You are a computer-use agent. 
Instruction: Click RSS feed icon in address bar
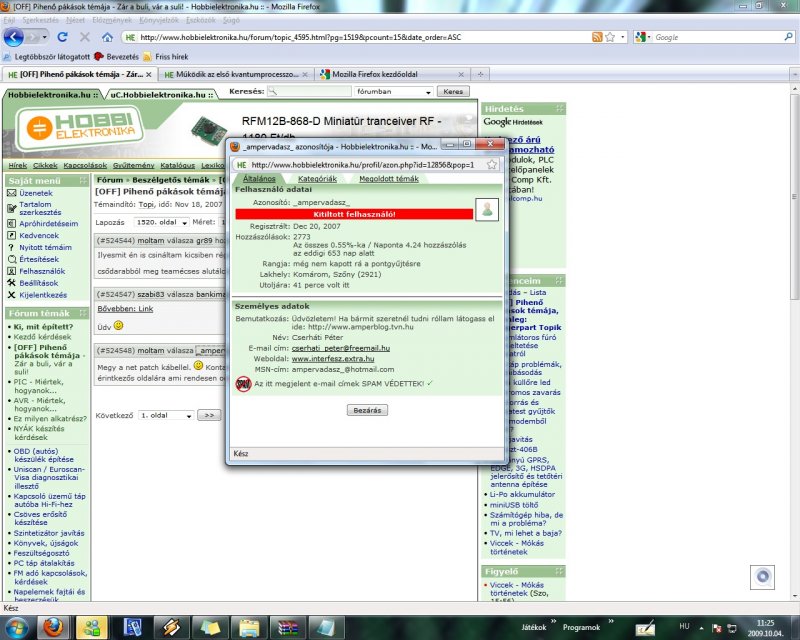pos(596,37)
